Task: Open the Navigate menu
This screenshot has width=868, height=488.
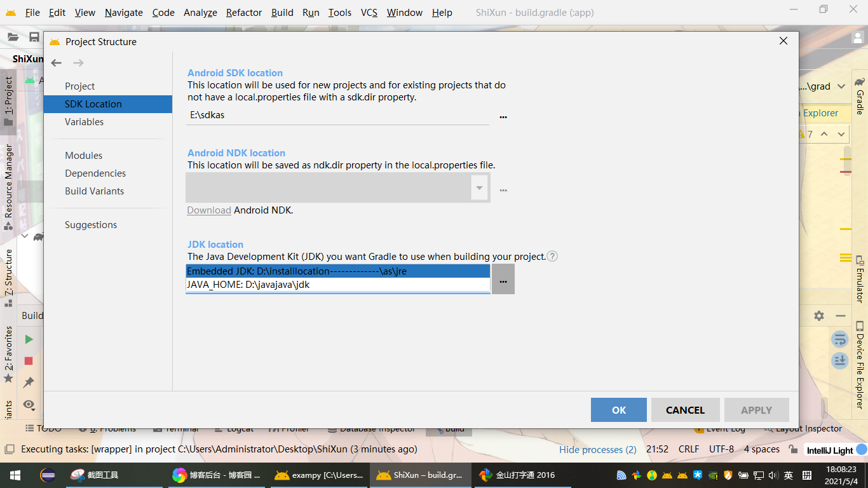Action: (124, 13)
